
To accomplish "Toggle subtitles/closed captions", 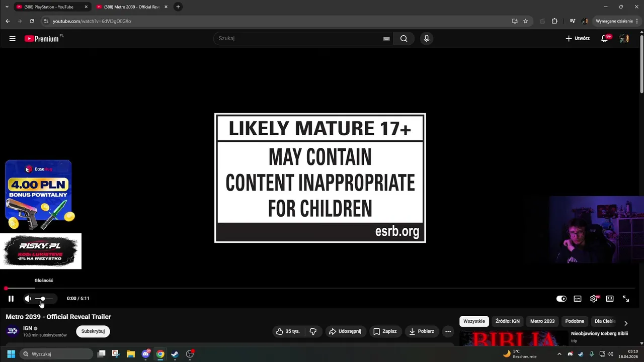I will (x=578, y=299).
